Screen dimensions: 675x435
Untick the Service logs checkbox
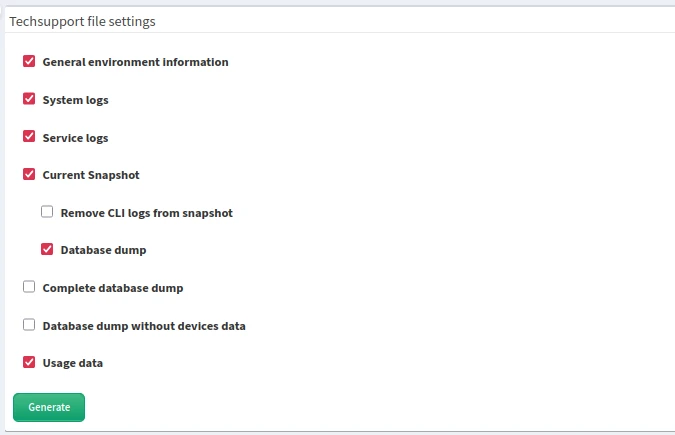pos(29,137)
